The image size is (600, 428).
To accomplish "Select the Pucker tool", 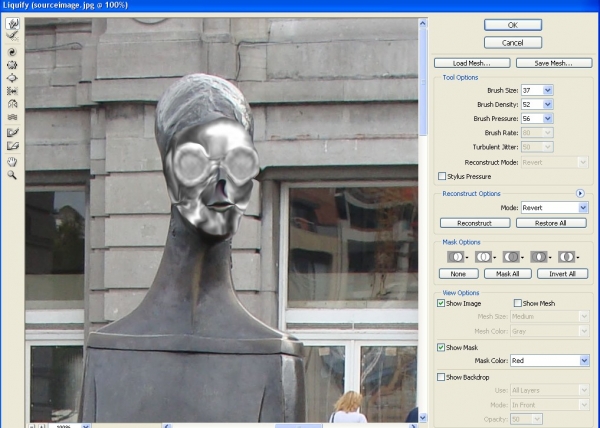I will (12, 65).
